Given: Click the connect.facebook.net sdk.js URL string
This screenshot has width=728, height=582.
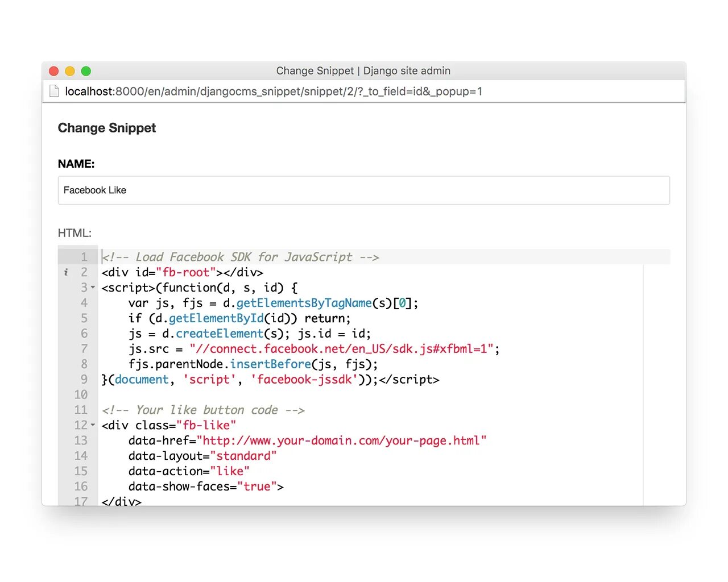Looking at the screenshot, I should [x=342, y=349].
